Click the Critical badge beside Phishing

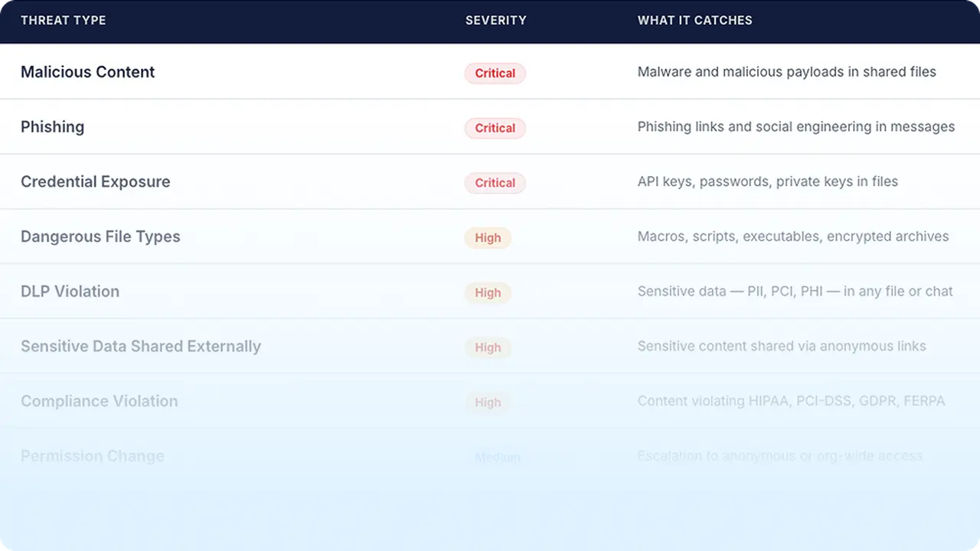495,128
